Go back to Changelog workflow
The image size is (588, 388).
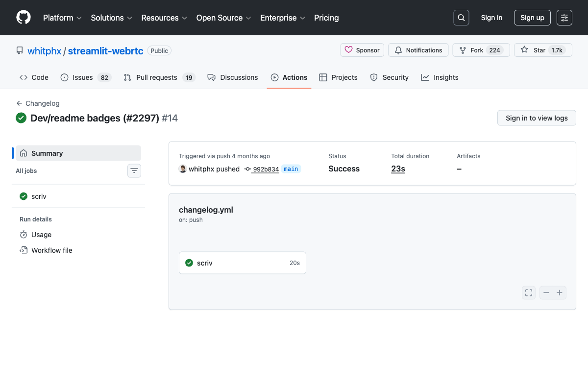38,103
